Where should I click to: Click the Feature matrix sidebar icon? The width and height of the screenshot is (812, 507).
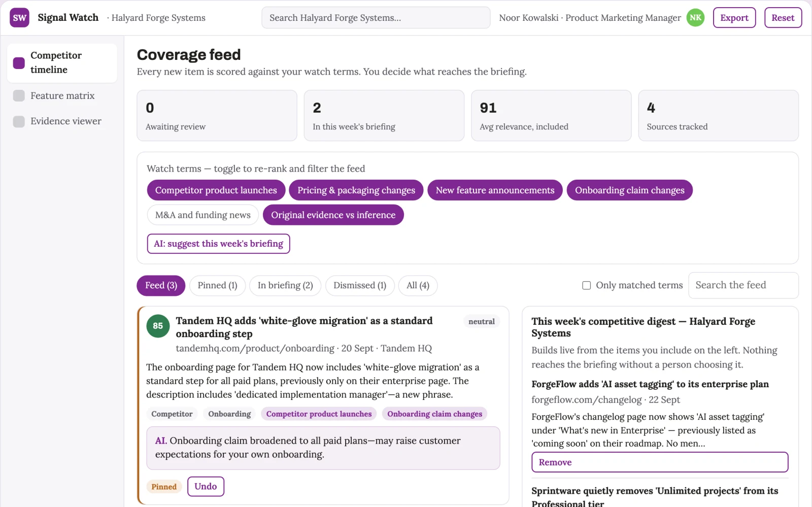coord(19,96)
